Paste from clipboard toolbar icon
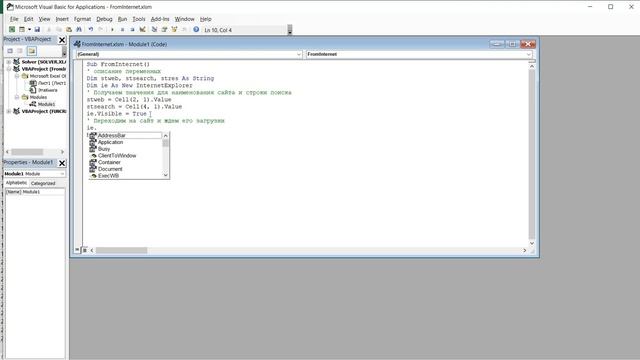640x360 pixels. [69, 29]
